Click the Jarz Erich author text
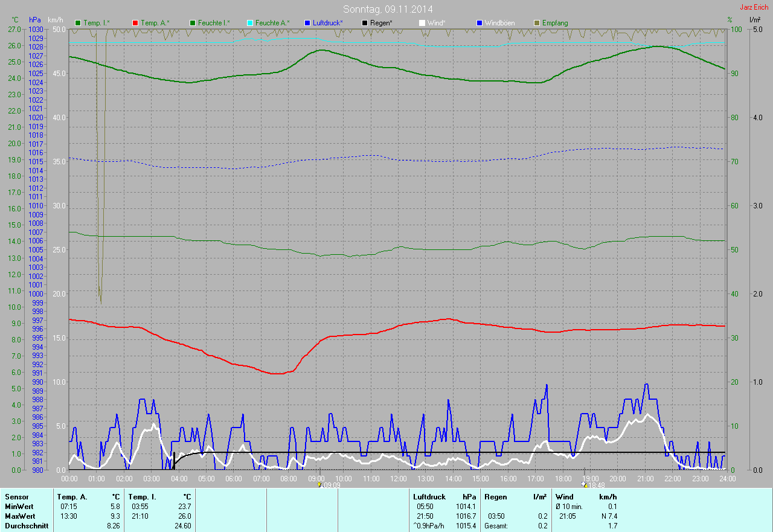 tap(754, 7)
